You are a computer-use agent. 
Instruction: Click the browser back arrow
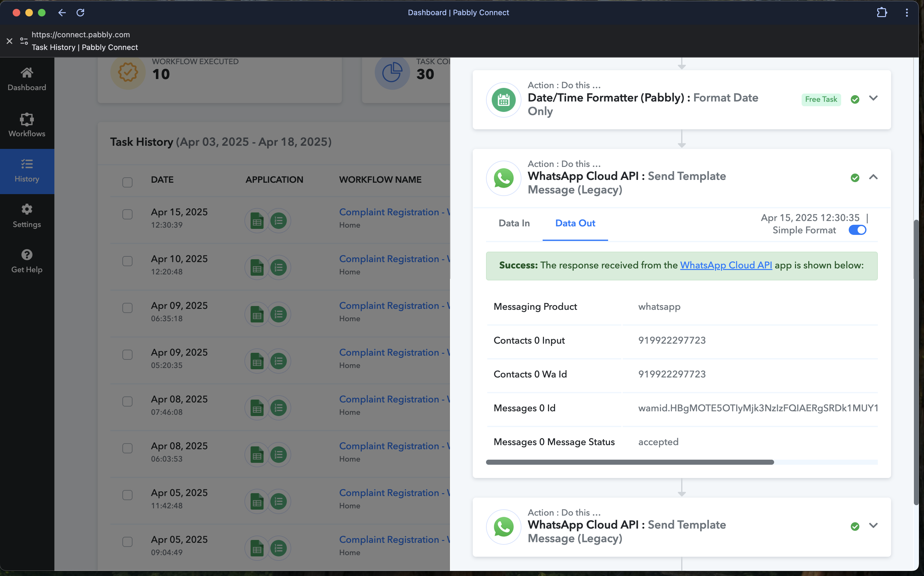62,13
